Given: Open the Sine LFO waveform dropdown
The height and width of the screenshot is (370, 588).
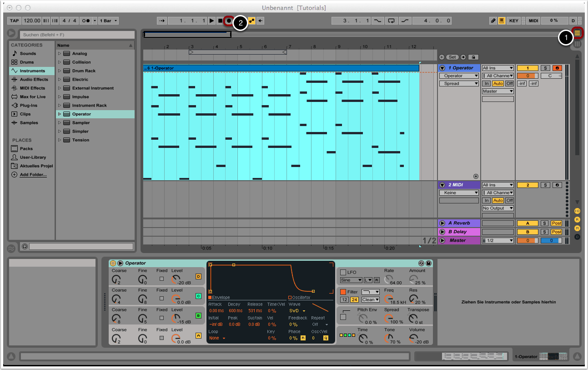Looking at the screenshot, I should point(351,280).
